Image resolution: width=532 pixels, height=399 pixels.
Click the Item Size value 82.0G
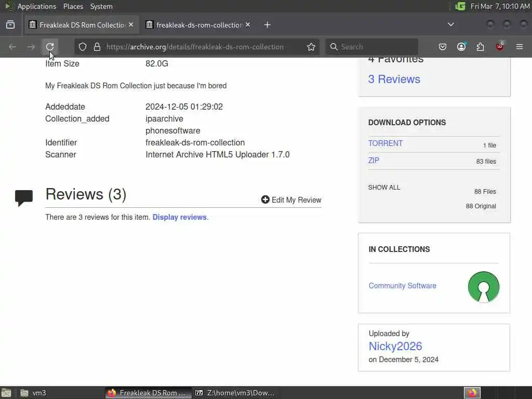(157, 63)
